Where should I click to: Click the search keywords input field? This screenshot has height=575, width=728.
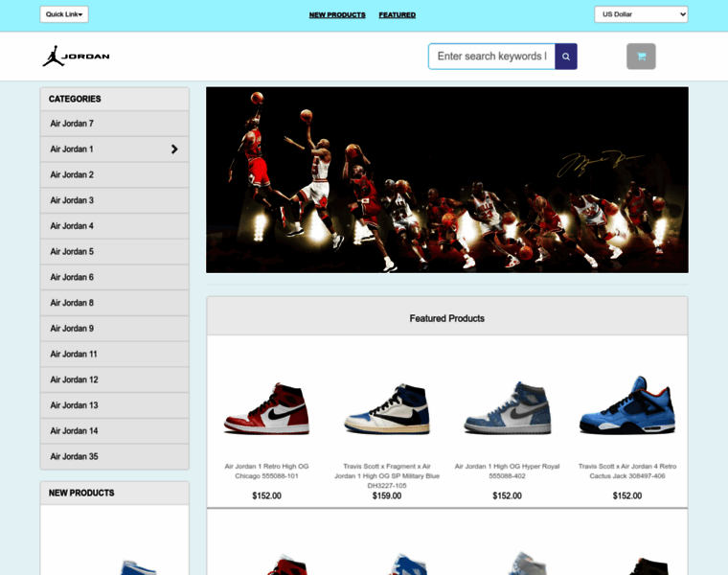pyautogui.click(x=491, y=57)
